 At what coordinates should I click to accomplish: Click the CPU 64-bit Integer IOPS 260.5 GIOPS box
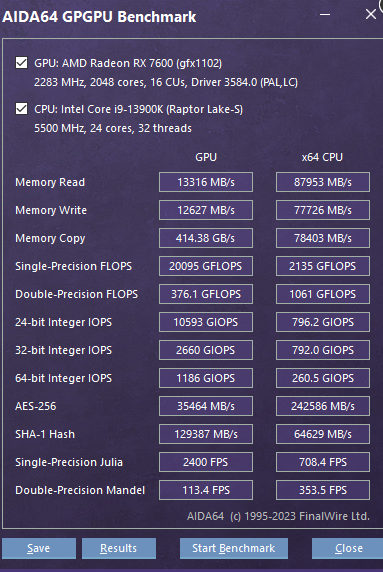pyautogui.click(x=323, y=378)
